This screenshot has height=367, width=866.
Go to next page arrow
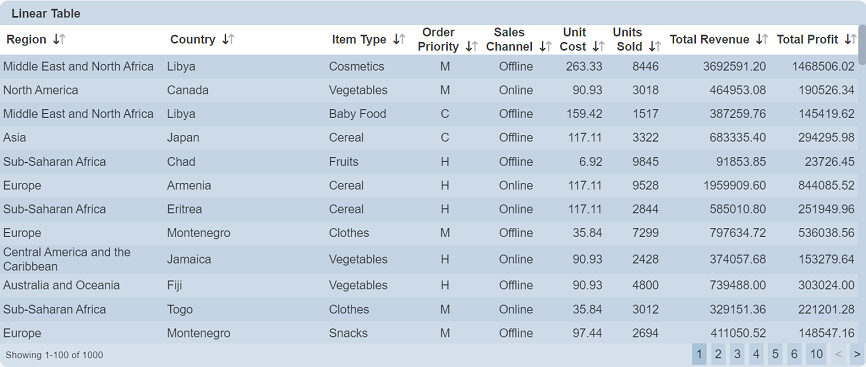pyautogui.click(x=857, y=354)
